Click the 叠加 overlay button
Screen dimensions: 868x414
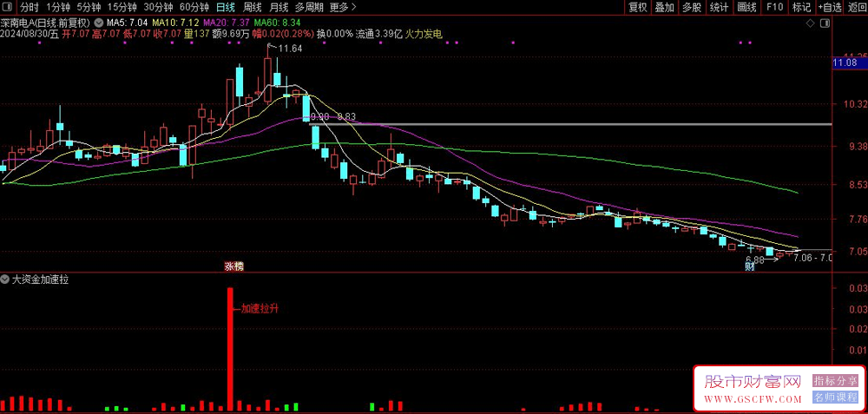point(665,7)
